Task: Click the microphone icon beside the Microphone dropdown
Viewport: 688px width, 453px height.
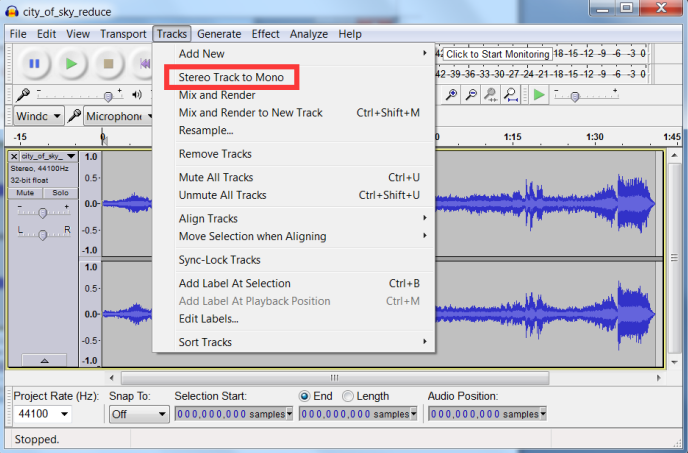Action: (x=74, y=116)
